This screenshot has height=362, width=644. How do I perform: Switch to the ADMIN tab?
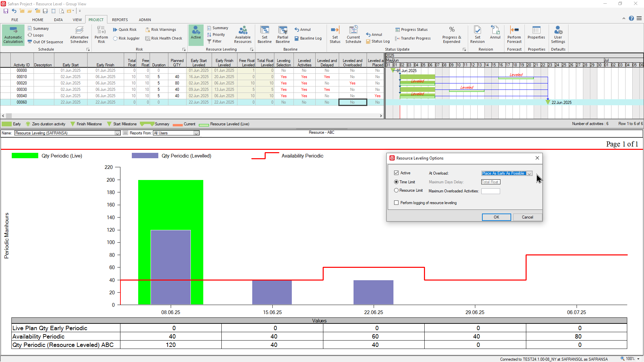145,20
